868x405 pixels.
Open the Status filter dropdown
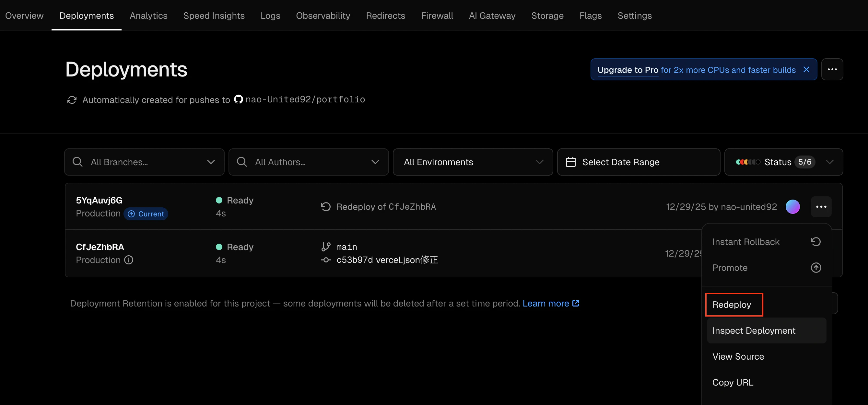click(784, 162)
